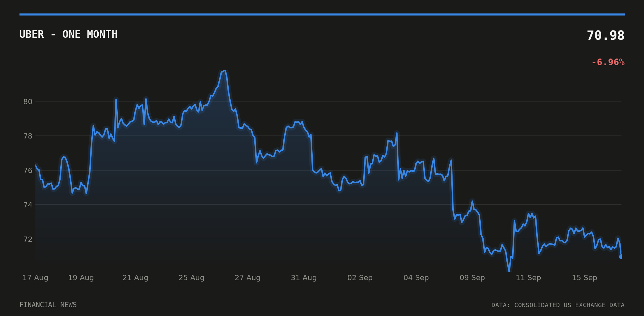Click the 76 y-axis label

(28, 171)
